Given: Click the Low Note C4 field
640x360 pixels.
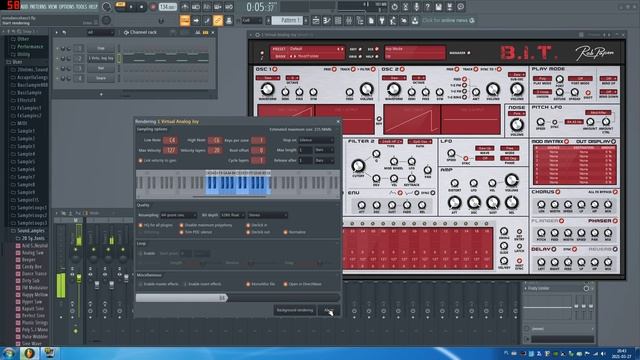Looking at the screenshot, I should click(170, 140).
